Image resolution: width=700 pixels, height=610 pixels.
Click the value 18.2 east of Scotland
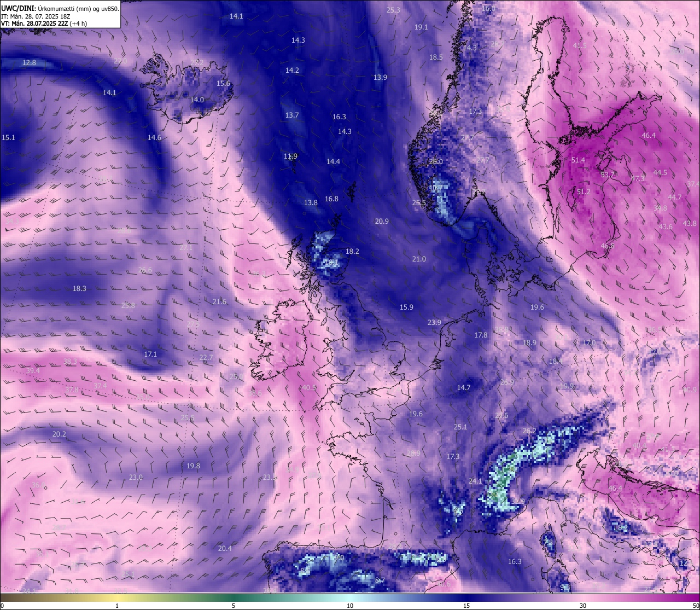tap(352, 252)
